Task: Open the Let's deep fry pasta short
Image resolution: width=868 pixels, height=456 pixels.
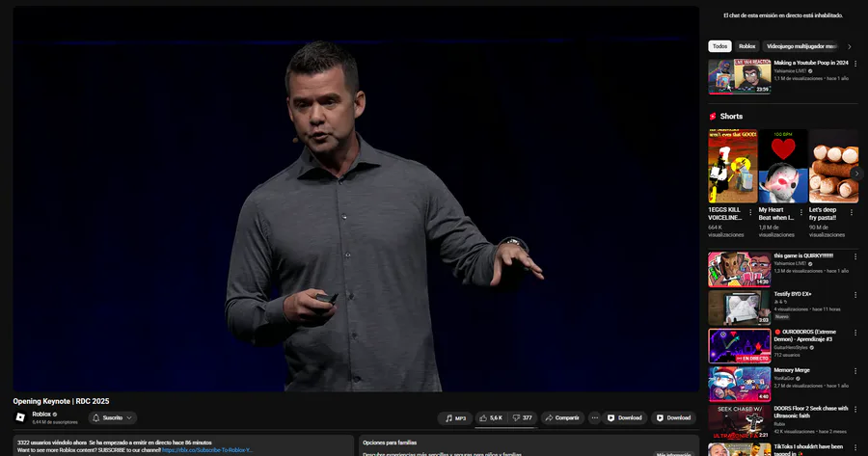Action: click(833, 166)
